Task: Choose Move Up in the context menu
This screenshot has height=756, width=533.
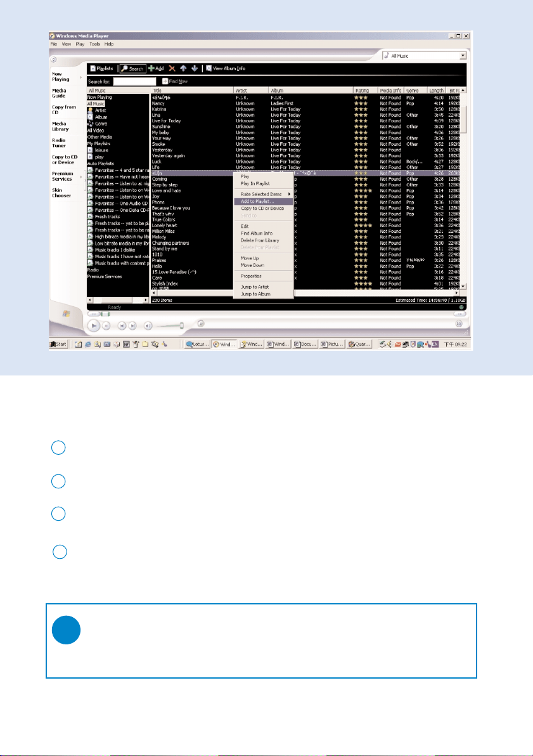Action: 264,258
